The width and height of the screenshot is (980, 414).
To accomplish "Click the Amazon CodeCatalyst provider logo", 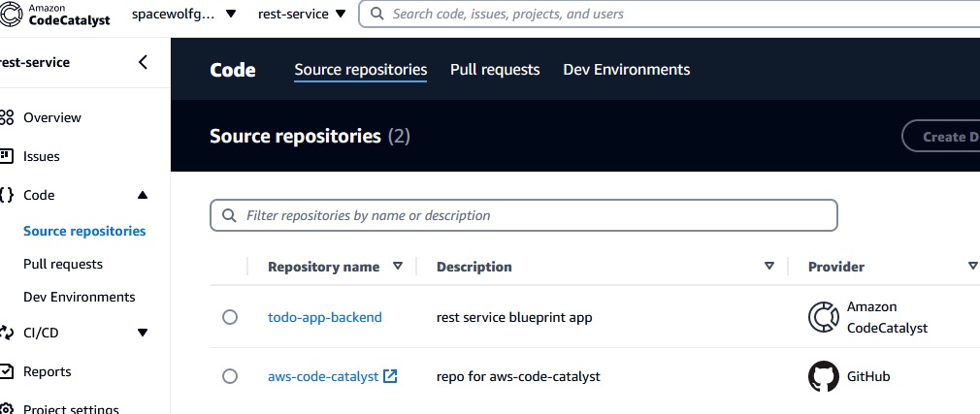I will (823, 317).
